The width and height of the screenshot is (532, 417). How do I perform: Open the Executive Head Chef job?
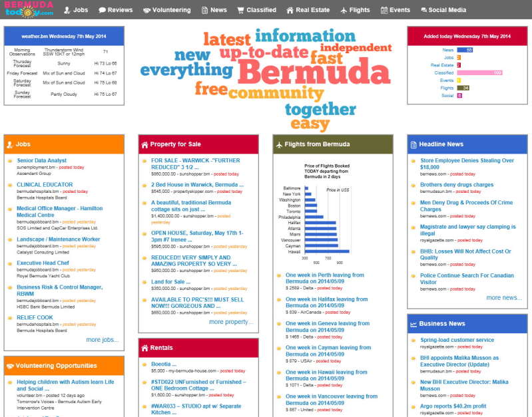[43, 263]
